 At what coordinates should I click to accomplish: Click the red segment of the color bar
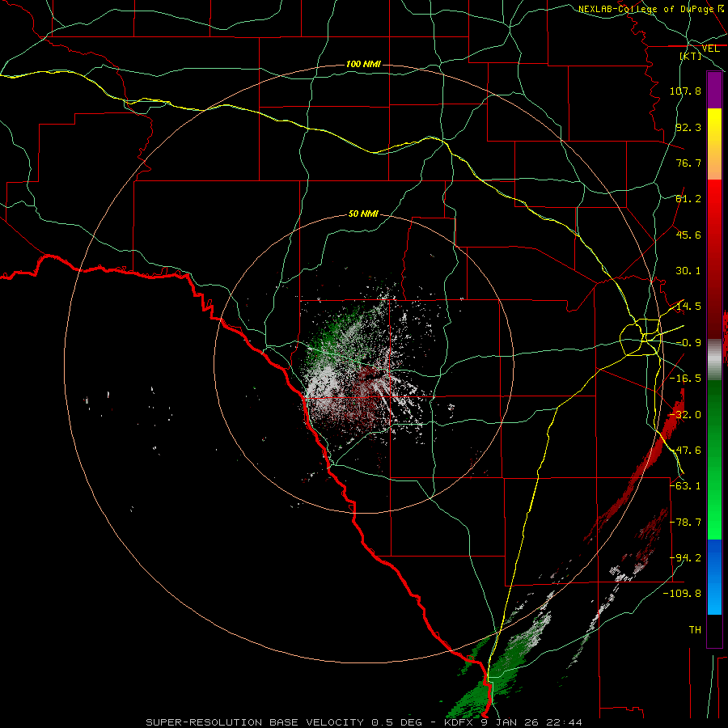point(714,259)
